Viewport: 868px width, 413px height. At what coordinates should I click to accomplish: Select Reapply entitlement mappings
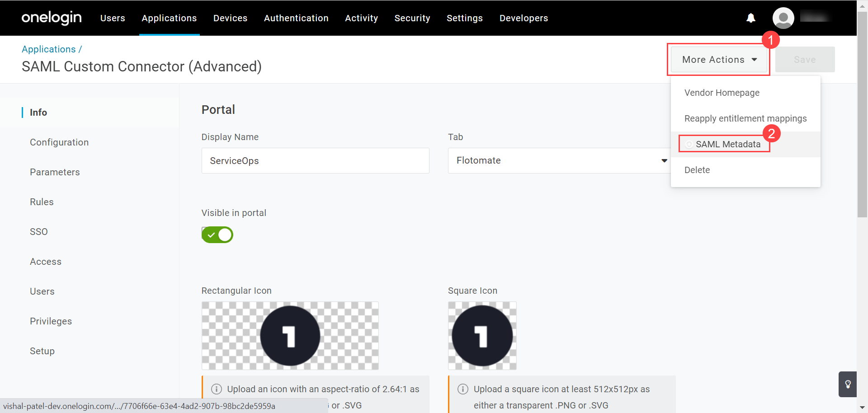coord(745,118)
